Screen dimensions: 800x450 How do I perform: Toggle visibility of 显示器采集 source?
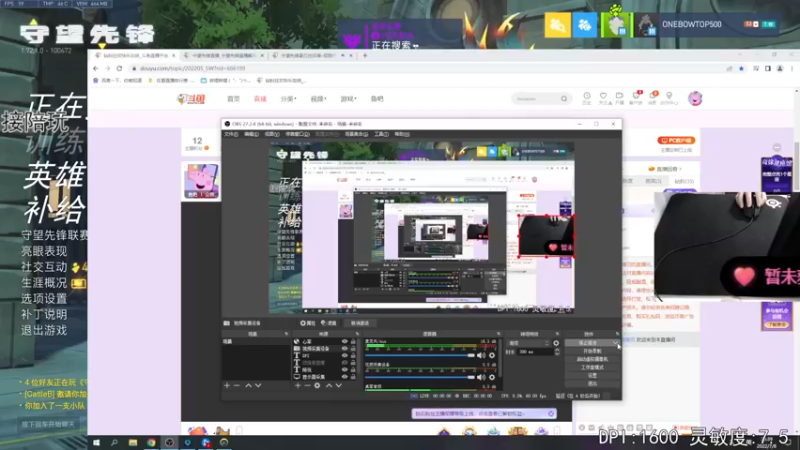click(345, 377)
